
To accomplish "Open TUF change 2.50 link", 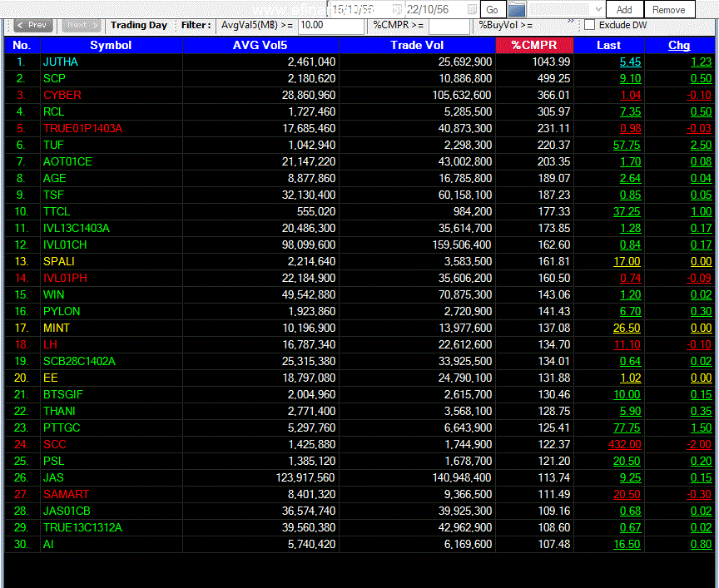I will [702, 146].
